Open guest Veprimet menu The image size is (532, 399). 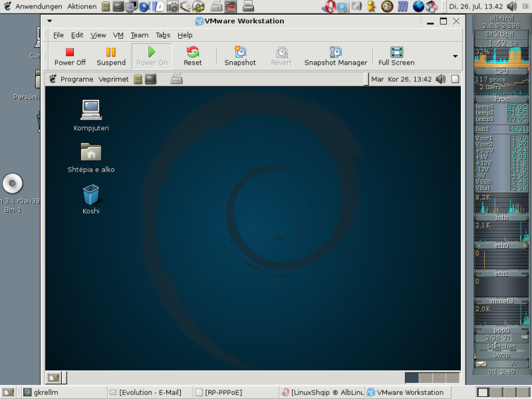click(x=113, y=79)
